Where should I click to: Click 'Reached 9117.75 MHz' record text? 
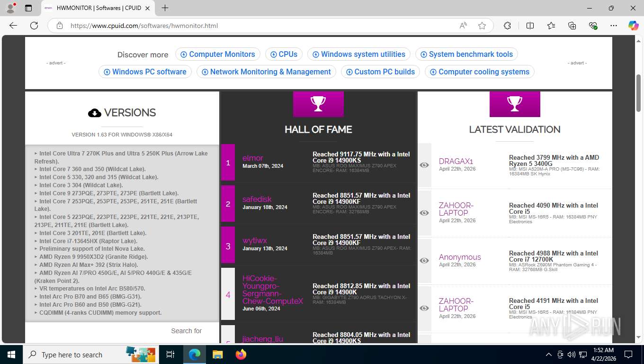point(361,157)
